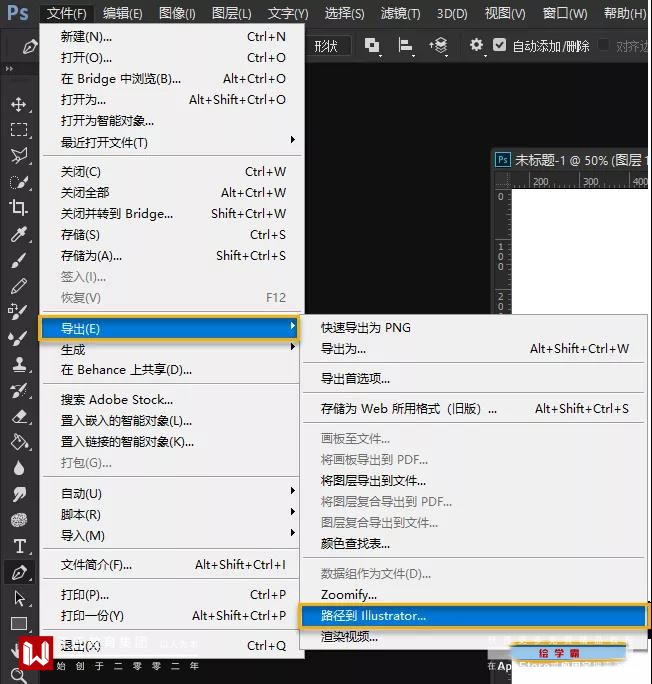Choose 路径到 Illustrator... export option

coord(473,616)
